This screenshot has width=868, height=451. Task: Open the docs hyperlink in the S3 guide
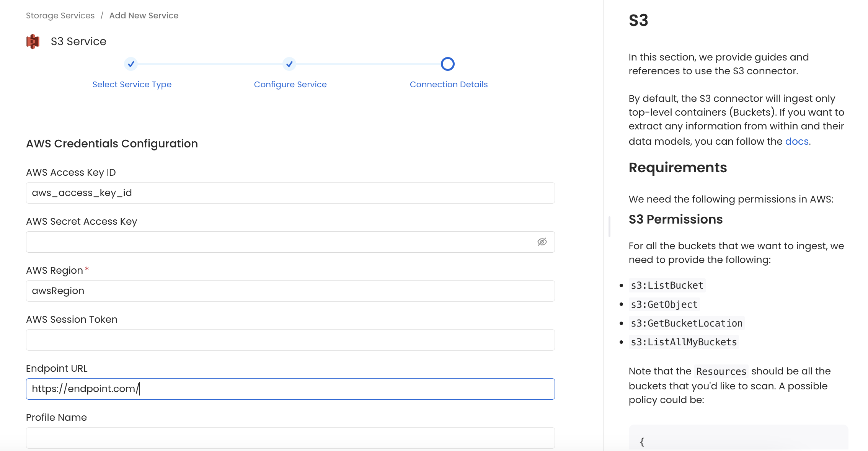click(x=796, y=141)
